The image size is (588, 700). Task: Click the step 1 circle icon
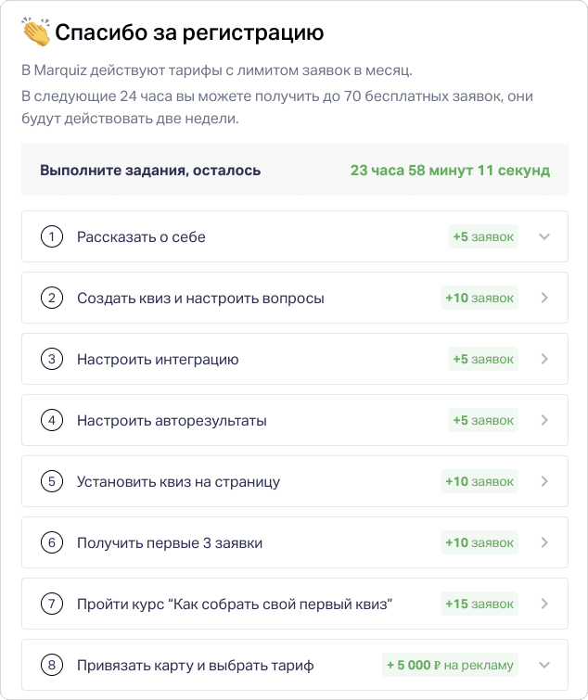click(x=51, y=236)
